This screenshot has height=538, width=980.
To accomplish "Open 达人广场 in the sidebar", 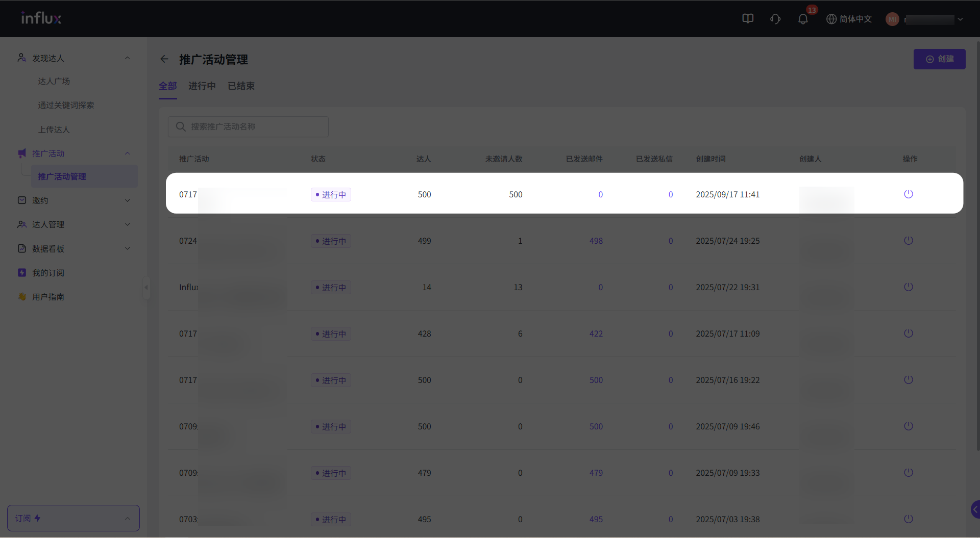I will (x=54, y=81).
